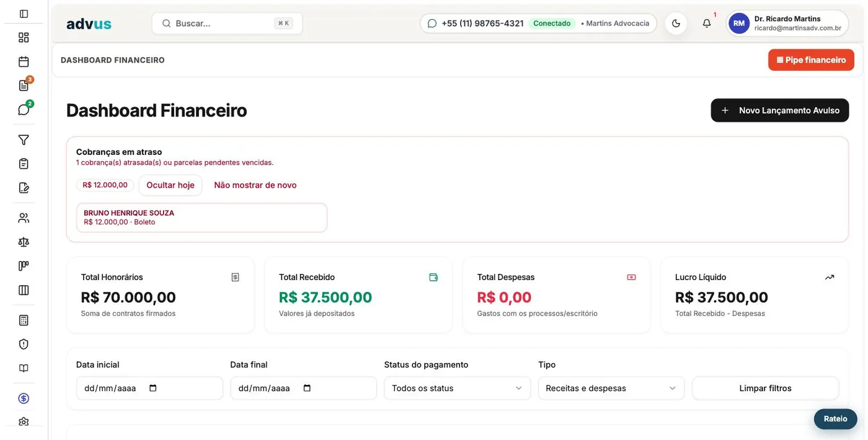Viewport: 868px width, 440px height.
Task: Open the settings gear icon in sidebar
Action: (24, 422)
